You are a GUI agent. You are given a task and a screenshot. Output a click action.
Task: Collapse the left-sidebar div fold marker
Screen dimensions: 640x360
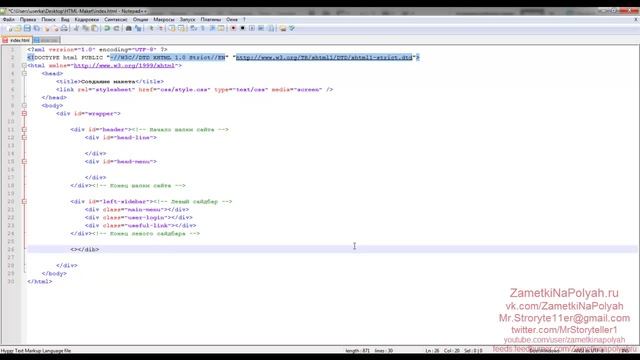(24, 202)
